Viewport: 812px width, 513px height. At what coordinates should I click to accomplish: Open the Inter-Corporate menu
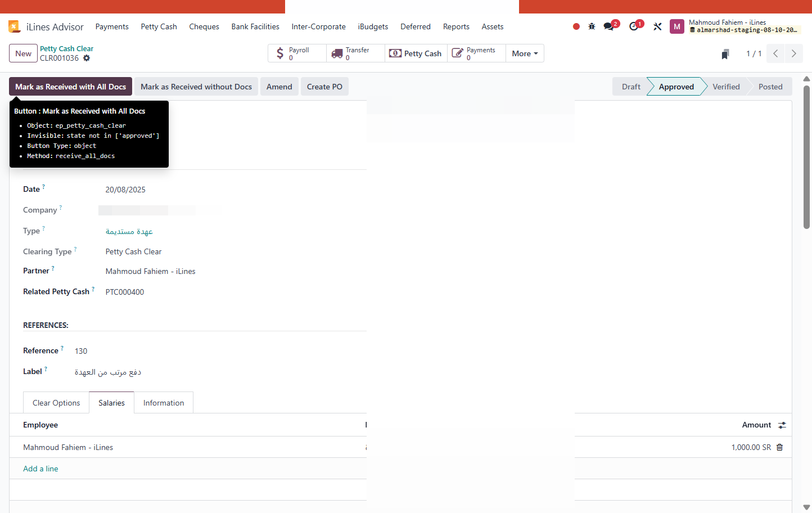tap(319, 26)
